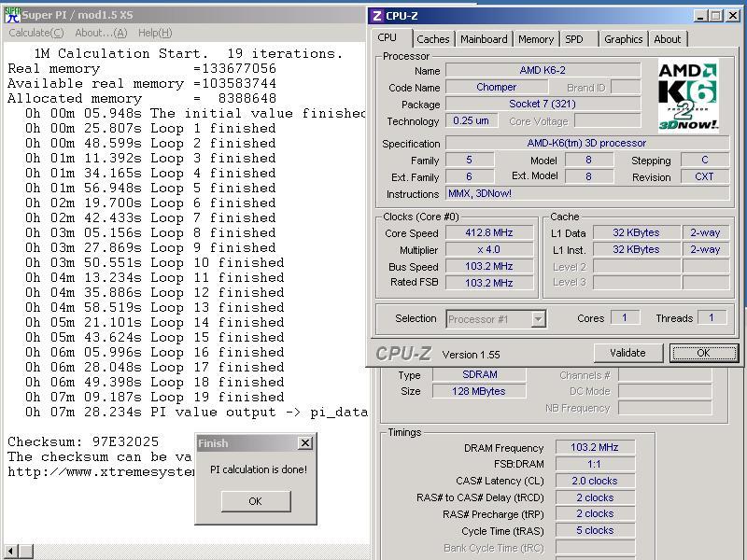Click the PI value output line
Screen dimensions: 747x560
pyautogui.click(x=196, y=413)
